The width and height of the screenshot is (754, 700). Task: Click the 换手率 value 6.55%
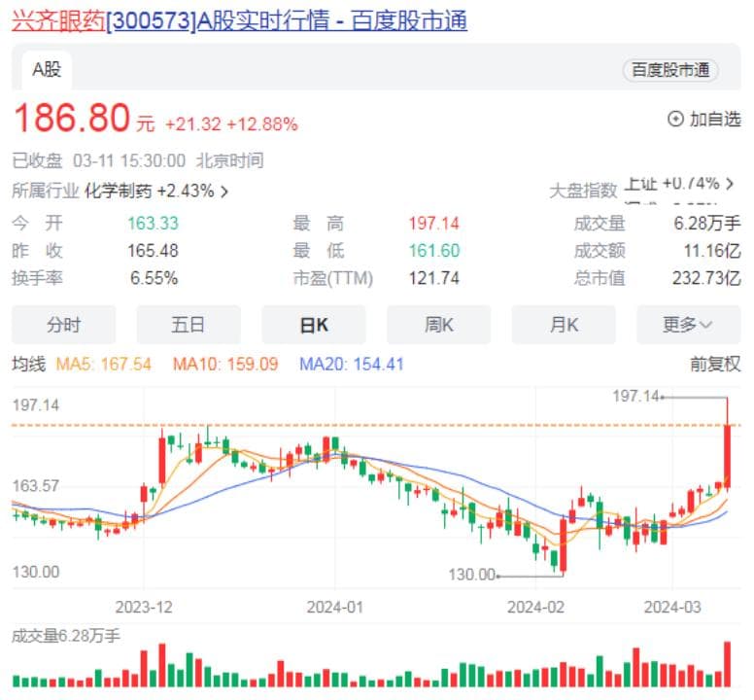[154, 278]
